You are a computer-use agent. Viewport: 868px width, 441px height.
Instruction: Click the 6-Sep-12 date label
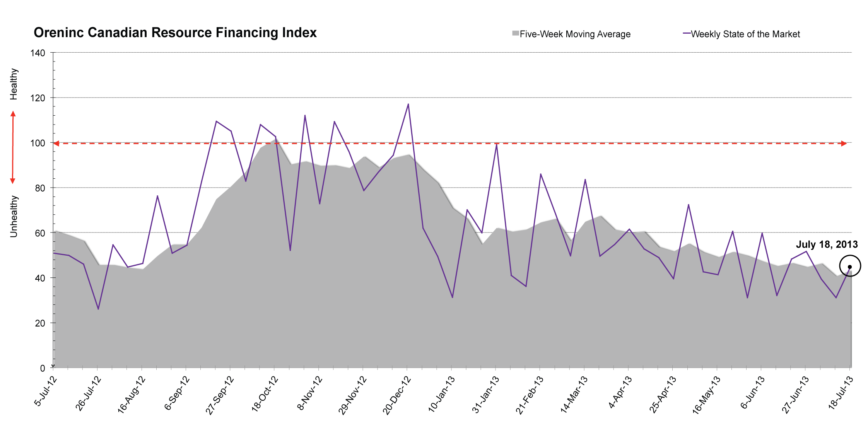point(177,393)
